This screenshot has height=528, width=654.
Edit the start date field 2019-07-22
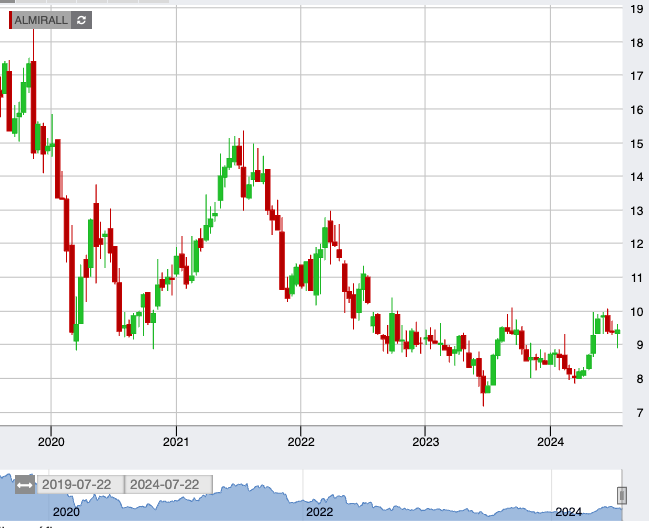[x=80, y=485]
